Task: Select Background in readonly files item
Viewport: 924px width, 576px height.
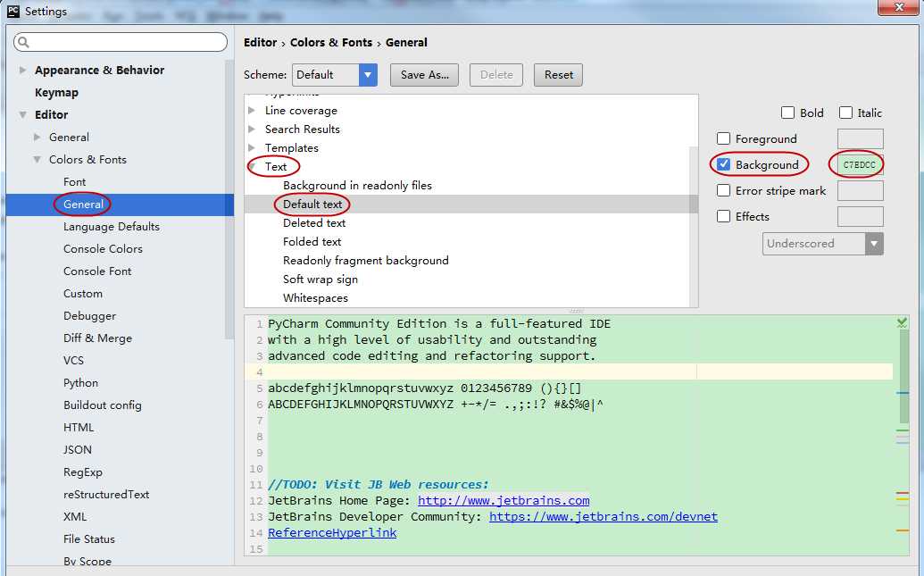Action: pos(357,185)
